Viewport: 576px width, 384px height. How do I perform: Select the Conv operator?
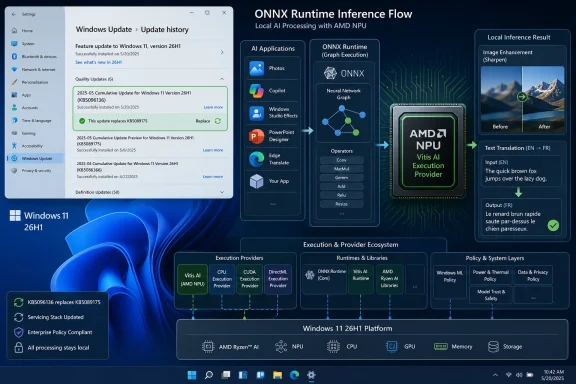[x=342, y=160]
